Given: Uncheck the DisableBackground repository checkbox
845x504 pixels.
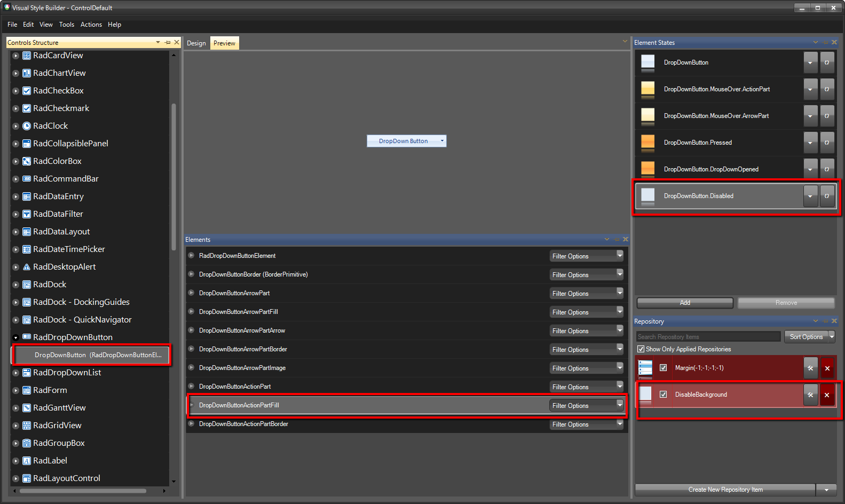Looking at the screenshot, I should point(663,395).
